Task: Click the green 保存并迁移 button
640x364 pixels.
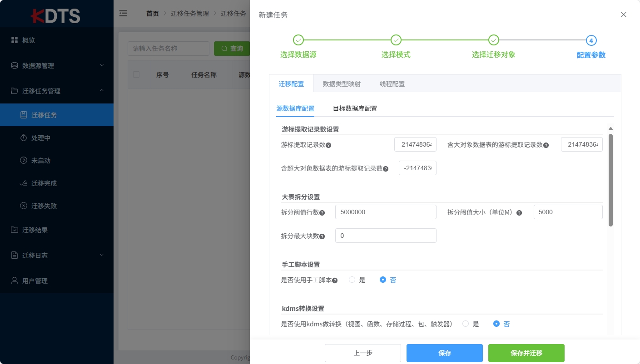Action: (526, 353)
